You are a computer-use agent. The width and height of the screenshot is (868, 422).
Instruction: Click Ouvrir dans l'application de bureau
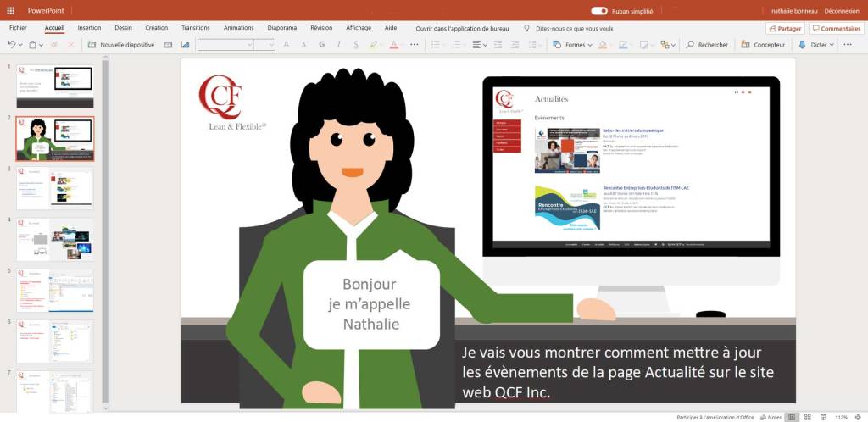(463, 28)
